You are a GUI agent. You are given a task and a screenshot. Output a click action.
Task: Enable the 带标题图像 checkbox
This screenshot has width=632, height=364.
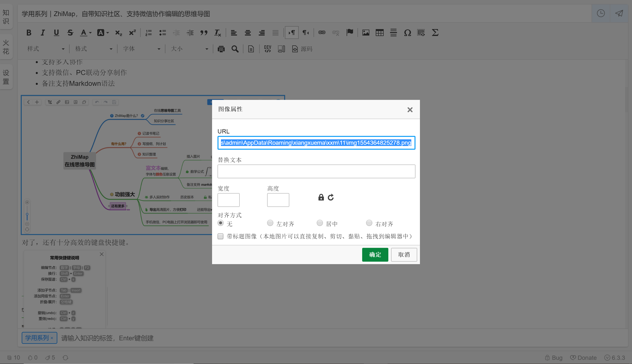(220, 236)
